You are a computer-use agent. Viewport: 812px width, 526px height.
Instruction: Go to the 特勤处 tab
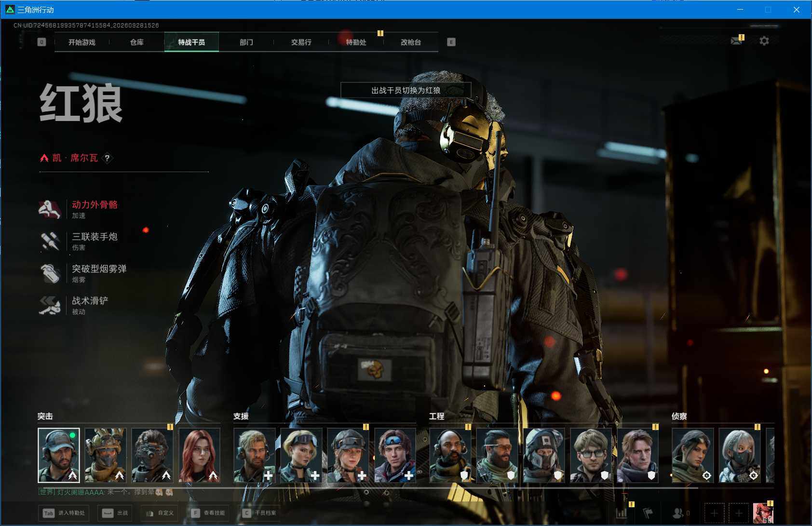pos(356,42)
